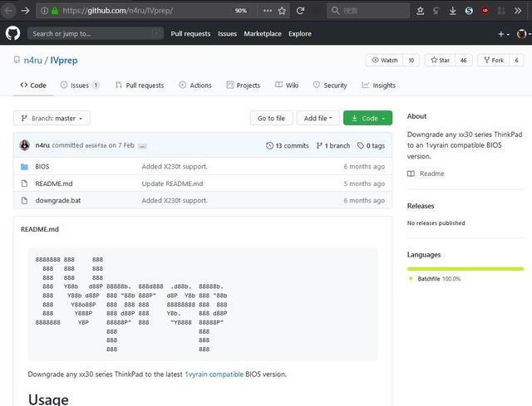
Task: Star the IVprep repository
Action: point(441,61)
